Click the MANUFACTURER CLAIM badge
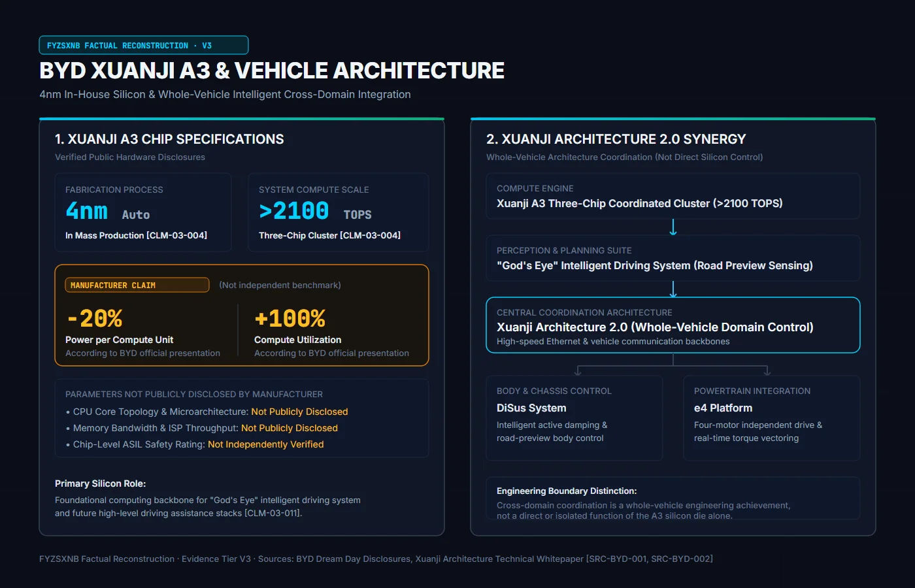 (137, 285)
